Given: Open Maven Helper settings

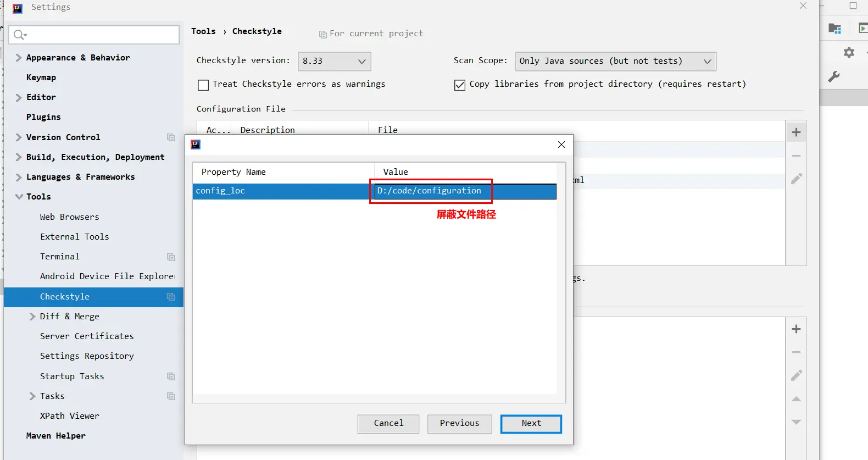Looking at the screenshot, I should tap(56, 436).
